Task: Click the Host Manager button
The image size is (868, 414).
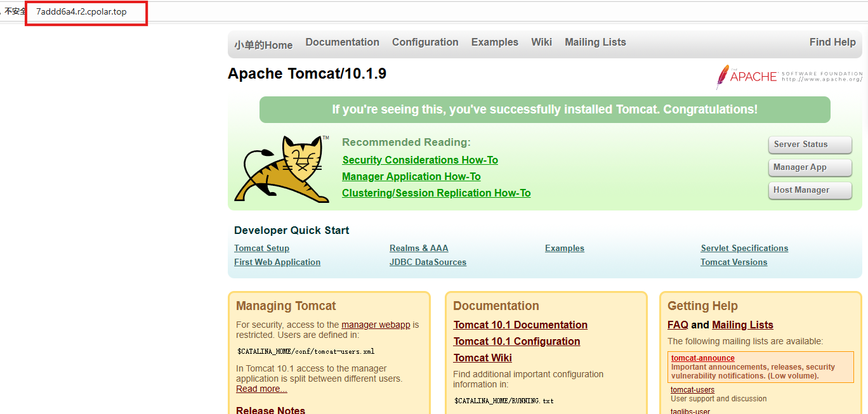Action: pyautogui.click(x=810, y=190)
